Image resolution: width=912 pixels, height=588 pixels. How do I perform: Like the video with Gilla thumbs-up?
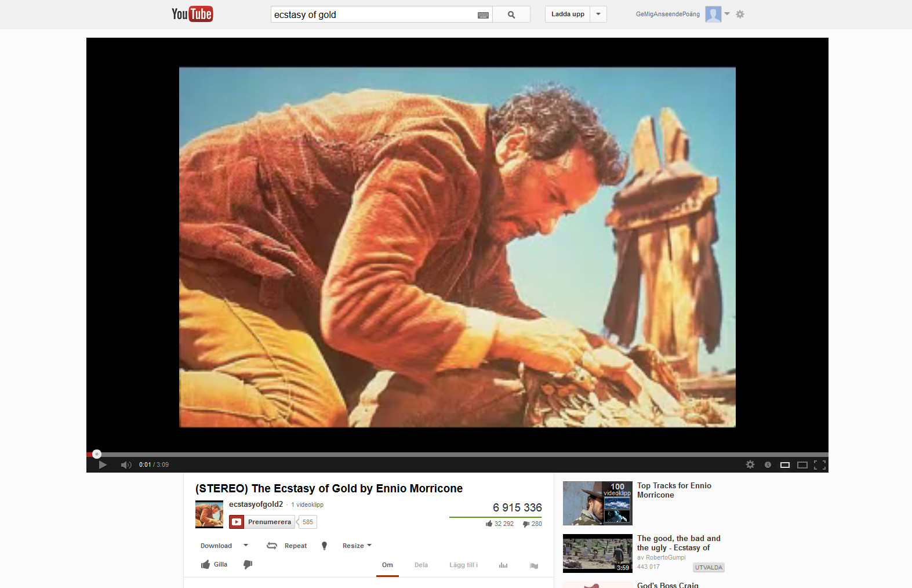214,564
